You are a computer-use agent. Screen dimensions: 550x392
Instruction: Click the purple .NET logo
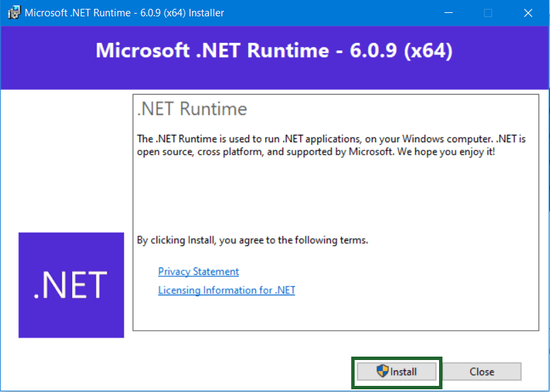pyautogui.click(x=71, y=285)
